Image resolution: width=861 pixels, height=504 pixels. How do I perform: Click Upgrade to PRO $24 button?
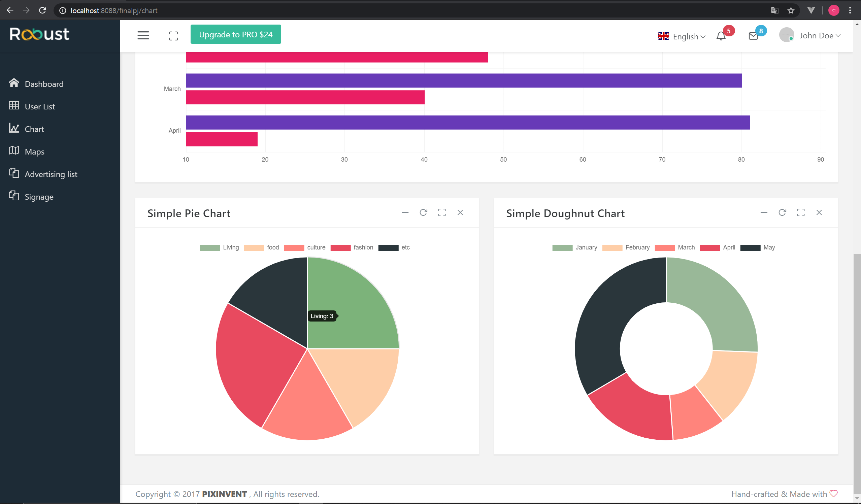point(236,34)
